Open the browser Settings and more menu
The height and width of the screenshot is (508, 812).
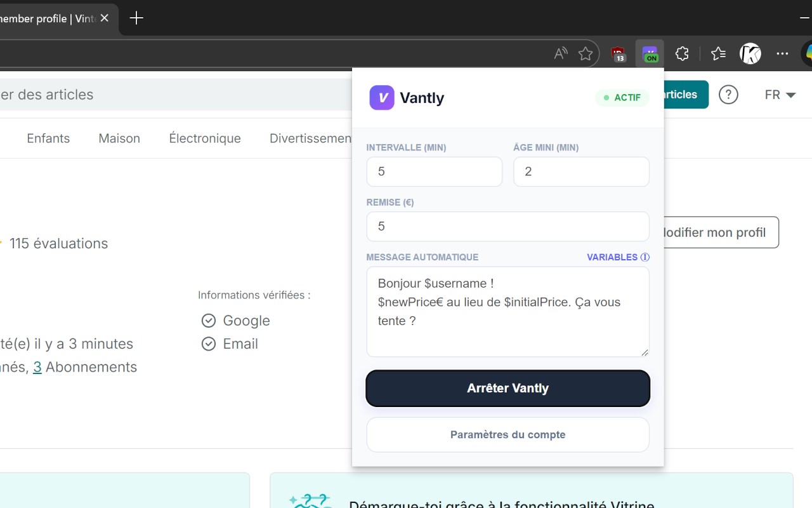pyautogui.click(x=782, y=54)
